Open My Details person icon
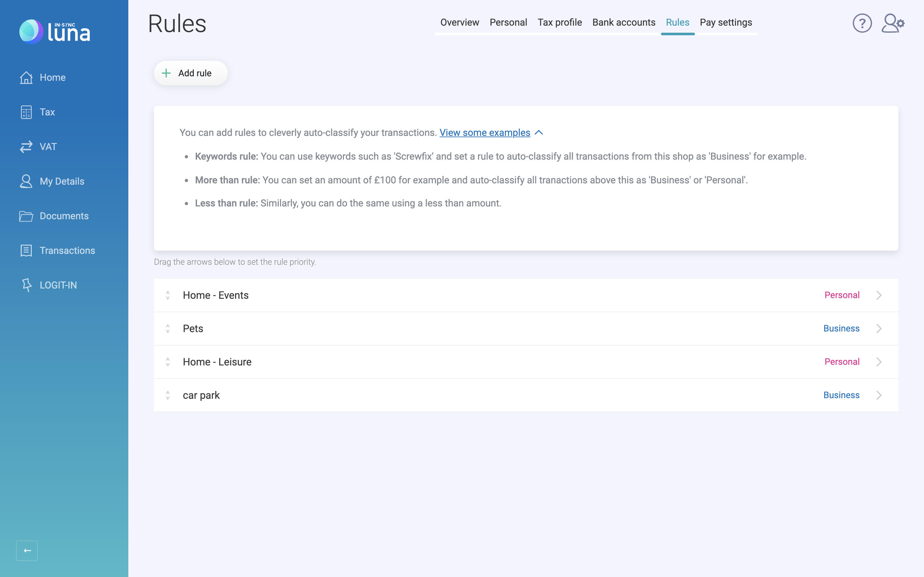924x577 pixels. pyautogui.click(x=26, y=181)
